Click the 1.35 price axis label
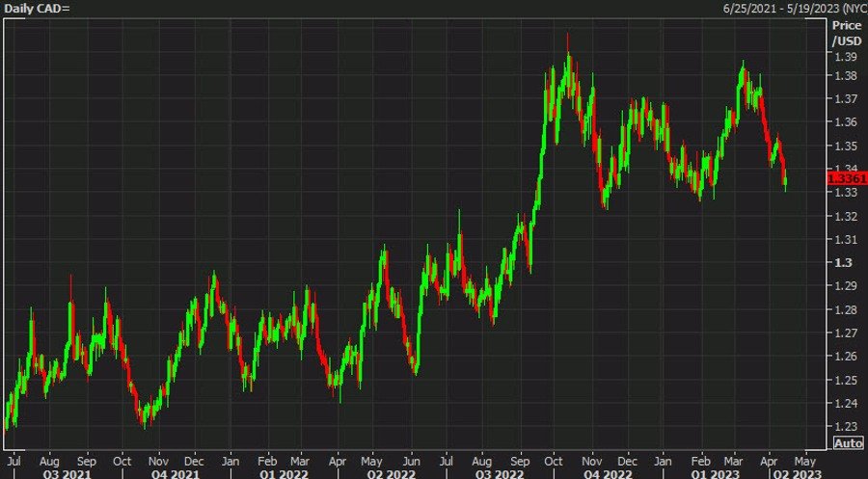The height and width of the screenshot is (479, 868). pyautogui.click(x=845, y=146)
